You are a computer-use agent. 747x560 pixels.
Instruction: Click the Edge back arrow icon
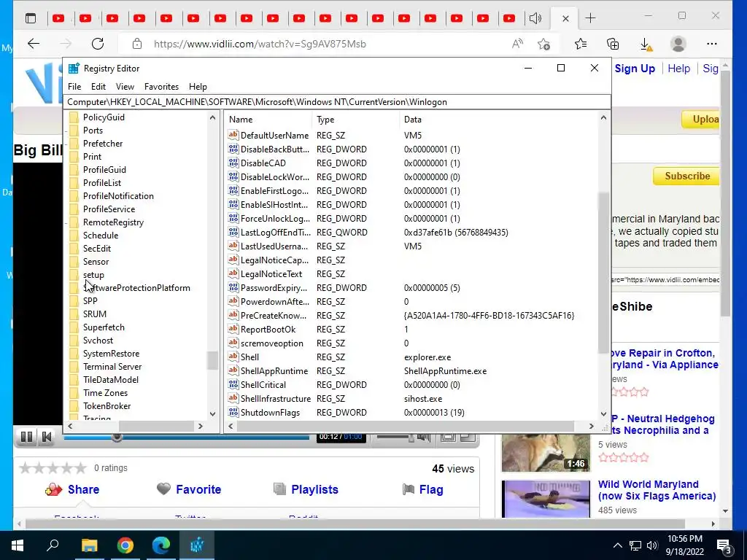[x=34, y=44]
